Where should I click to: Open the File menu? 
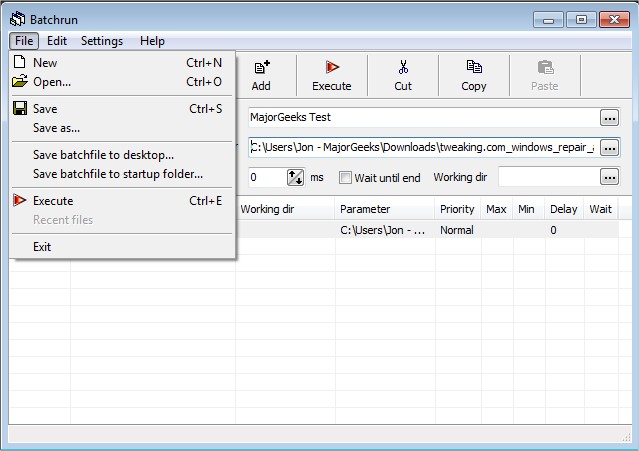point(24,41)
